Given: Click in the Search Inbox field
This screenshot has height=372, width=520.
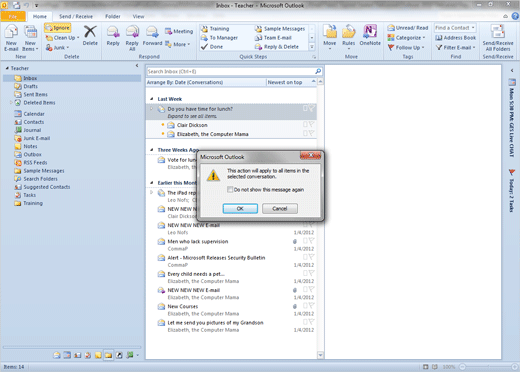Looking at the screenshot, I should coord(231,71).
